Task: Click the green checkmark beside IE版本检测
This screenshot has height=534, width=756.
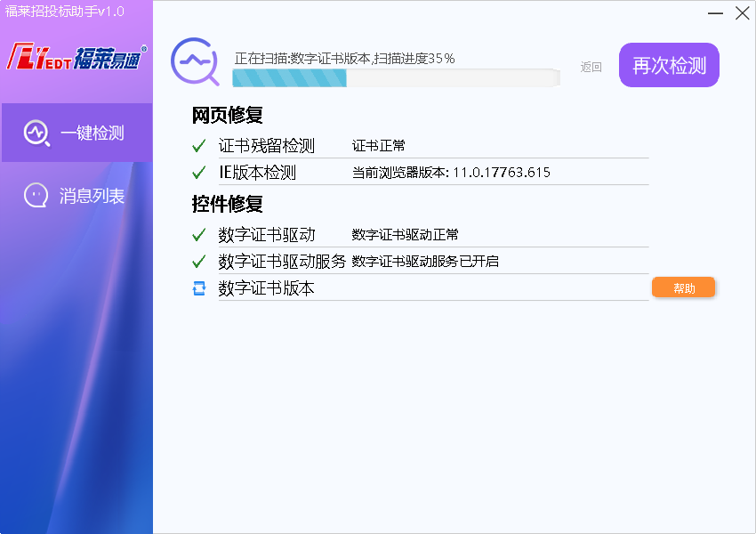Action: tap(198, 174)
